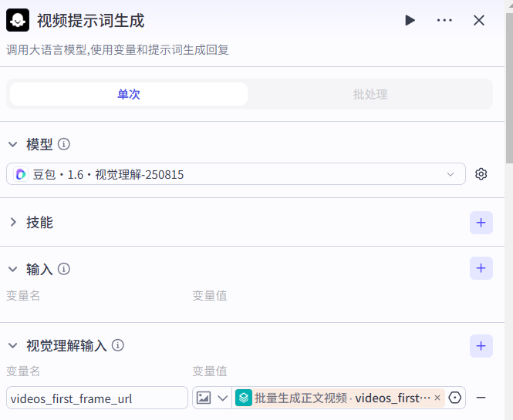Expand the 技能 section

13,223
